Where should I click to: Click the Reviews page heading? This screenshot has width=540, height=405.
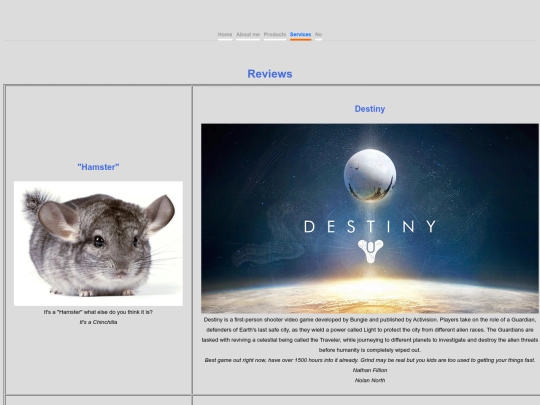pyautogui.click(x=270, y=74)
